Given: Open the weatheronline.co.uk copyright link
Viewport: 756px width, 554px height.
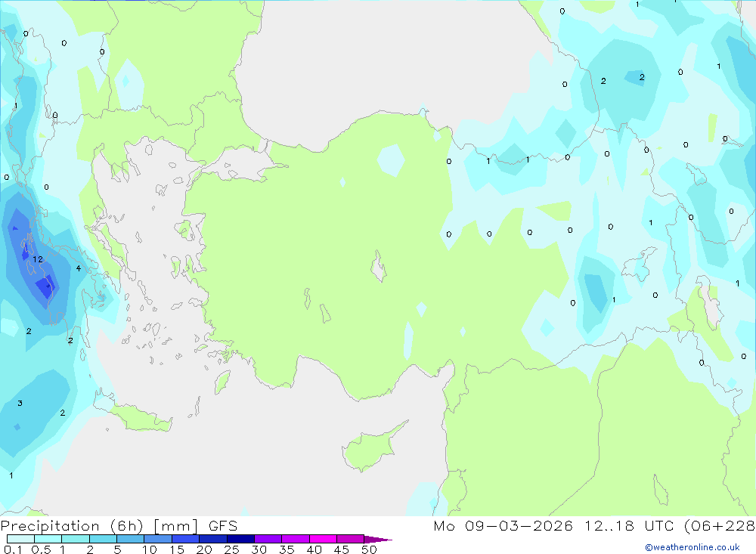Looking at the screenshot, I should 692,547.
